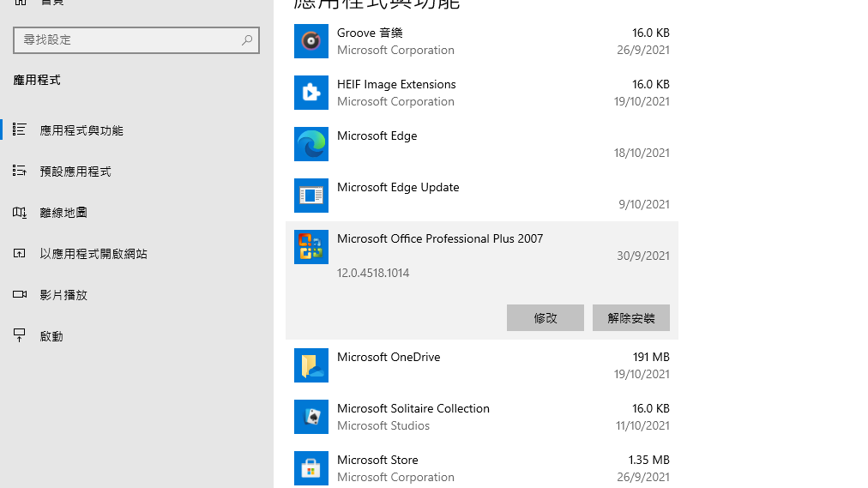Click the 預設應用程式 sidebar icon

click(20, 171)
